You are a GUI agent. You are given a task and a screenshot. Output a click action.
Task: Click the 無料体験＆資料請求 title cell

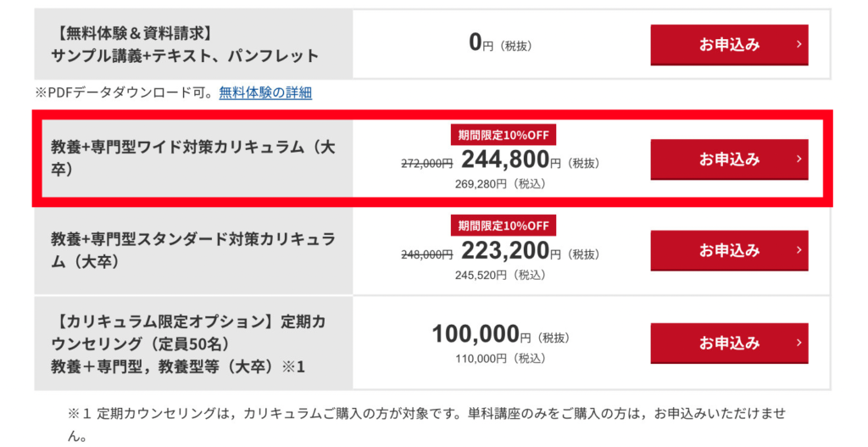pos(193,44)
